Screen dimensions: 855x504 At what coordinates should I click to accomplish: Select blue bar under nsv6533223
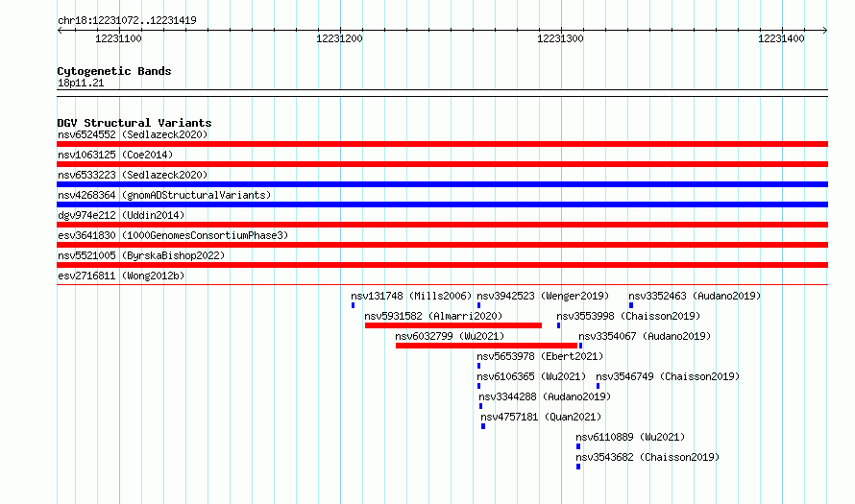(x=442, y=184)
